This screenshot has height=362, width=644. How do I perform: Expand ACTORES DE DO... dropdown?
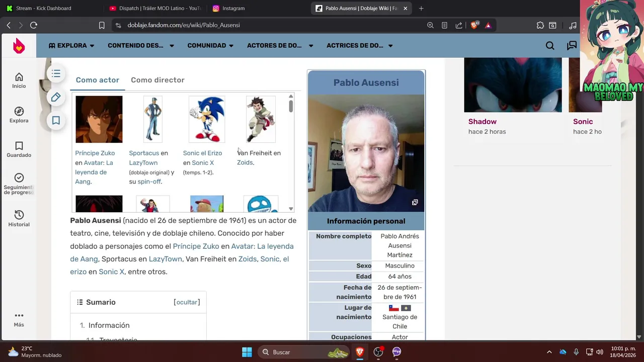coord(280,46)
